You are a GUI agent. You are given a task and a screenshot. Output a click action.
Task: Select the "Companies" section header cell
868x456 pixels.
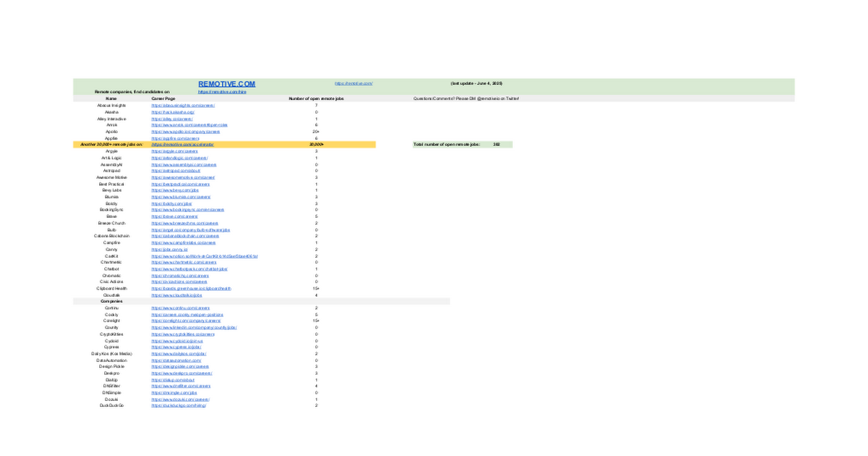click(111, 301)
